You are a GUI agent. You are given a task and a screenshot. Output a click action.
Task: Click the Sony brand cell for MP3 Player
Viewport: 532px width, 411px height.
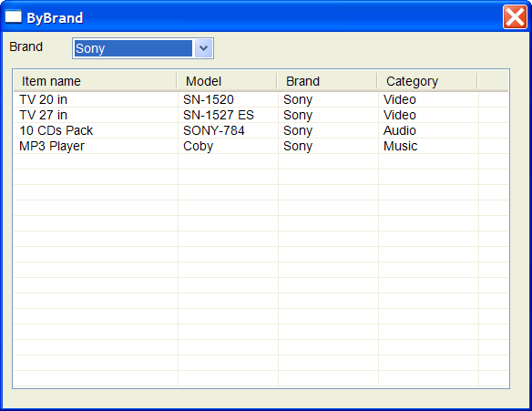298,147
